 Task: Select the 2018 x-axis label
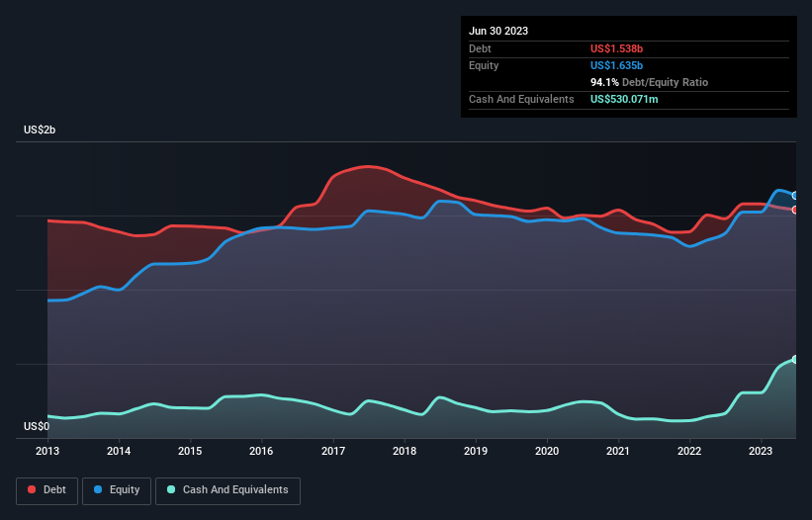(405, 451)
